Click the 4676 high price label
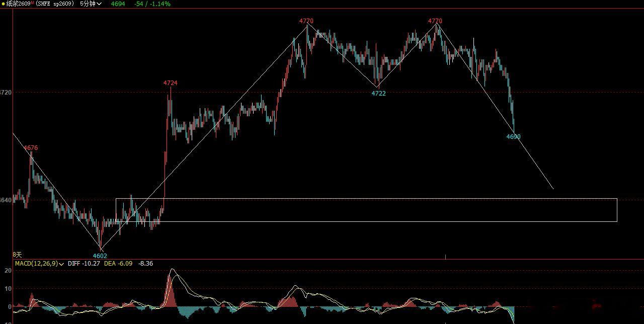644x324 pixels. (x=31, y=148)
